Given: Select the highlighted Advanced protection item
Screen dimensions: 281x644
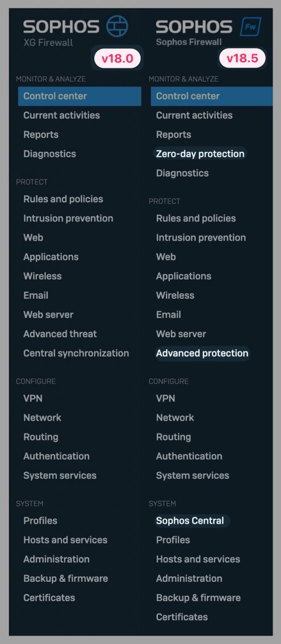Looking at the screenshot, I should pos(202,353).
